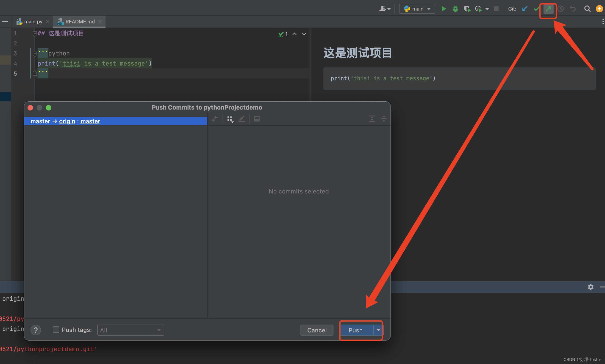
Task: Close the README.md tab
Action: [x=100, y=22]
